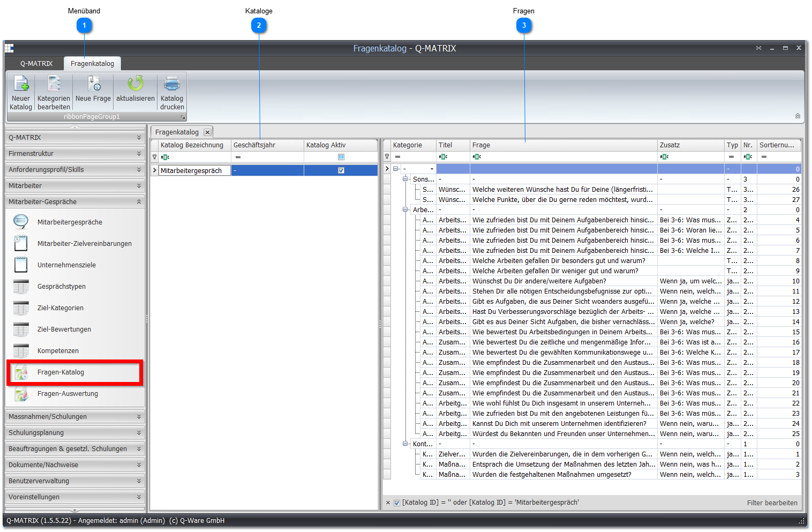
Task: Collapse the ribbon with the double-chevron icon
Action: coord(798,116)
